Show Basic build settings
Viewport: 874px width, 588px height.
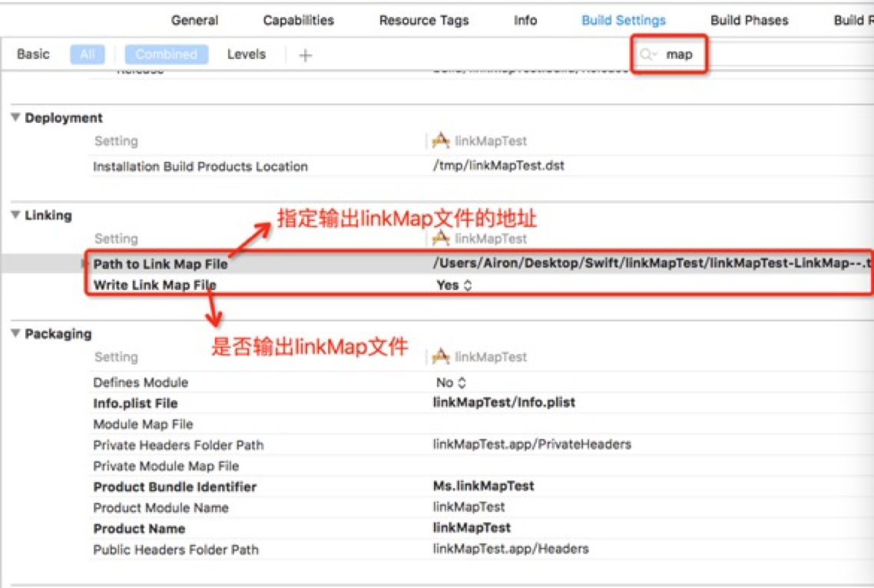pos(33,54)
